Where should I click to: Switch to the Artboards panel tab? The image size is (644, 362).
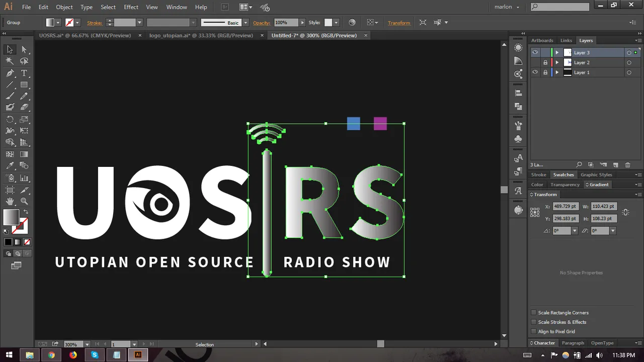click(542, 40)
